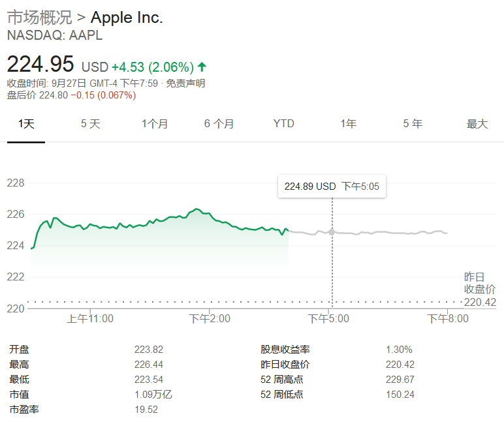Show the YTD chart range

283,124
